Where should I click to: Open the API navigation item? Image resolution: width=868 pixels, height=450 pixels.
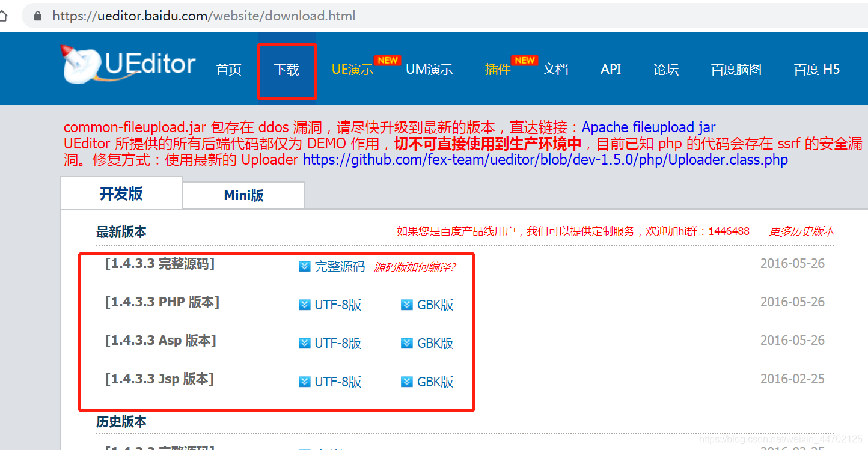pos(611,70)
